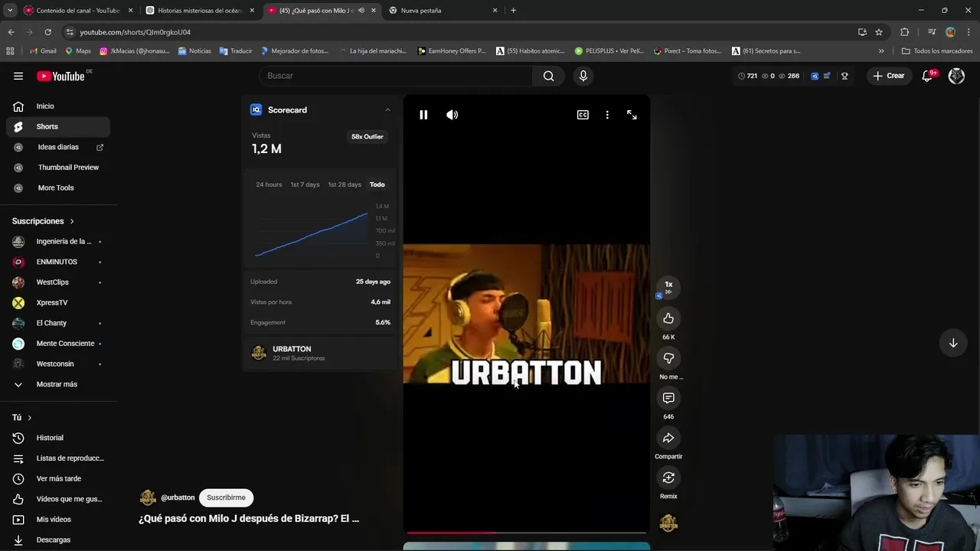The width and height of the screenshot is (980, 551).
Task: Select the 24 hours tab in Scorecard
Action: [x=269, y=184]
